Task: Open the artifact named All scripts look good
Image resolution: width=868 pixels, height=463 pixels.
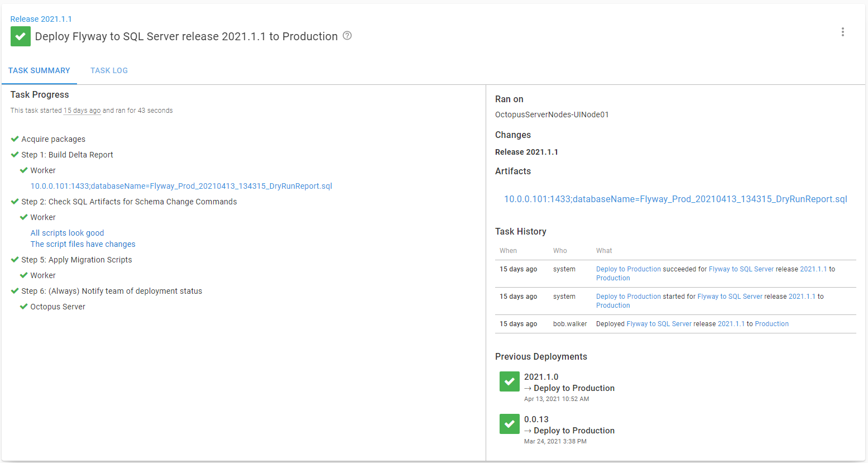Action: (67, 232)
